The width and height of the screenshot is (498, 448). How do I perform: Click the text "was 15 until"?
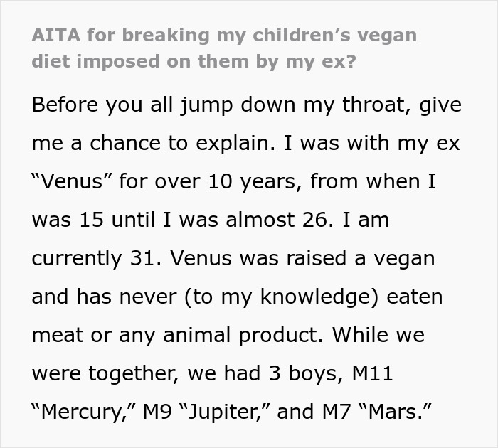[93, 220]
